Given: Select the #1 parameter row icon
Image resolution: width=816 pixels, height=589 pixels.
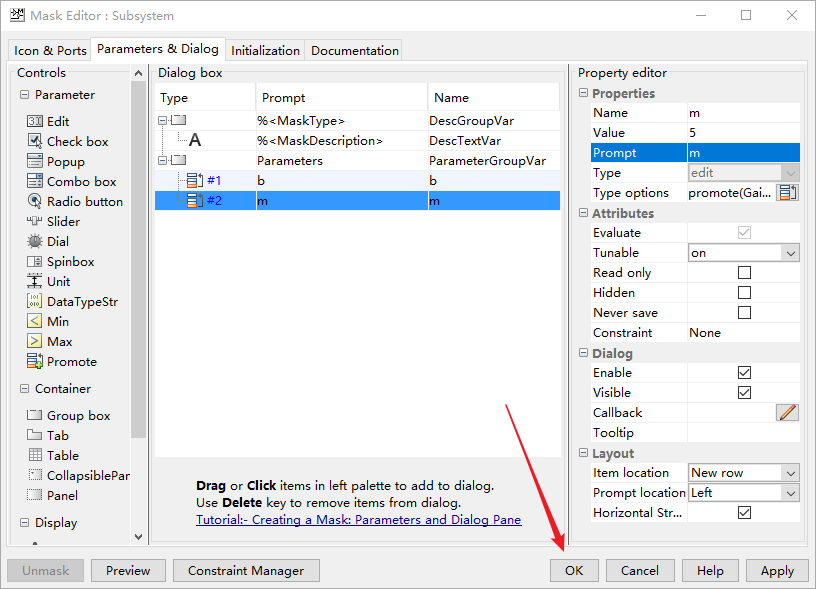Looking at the screenshot, I should point(195,181).
